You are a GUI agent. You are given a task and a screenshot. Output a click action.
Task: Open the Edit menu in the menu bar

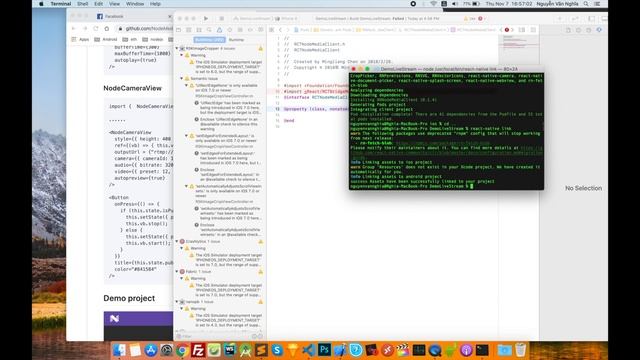point(99,4)
